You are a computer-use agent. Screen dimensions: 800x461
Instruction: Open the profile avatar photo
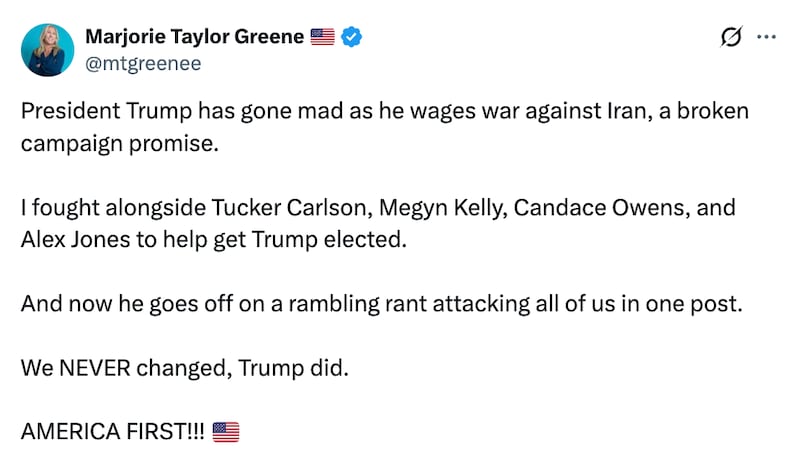click(46, 50)
